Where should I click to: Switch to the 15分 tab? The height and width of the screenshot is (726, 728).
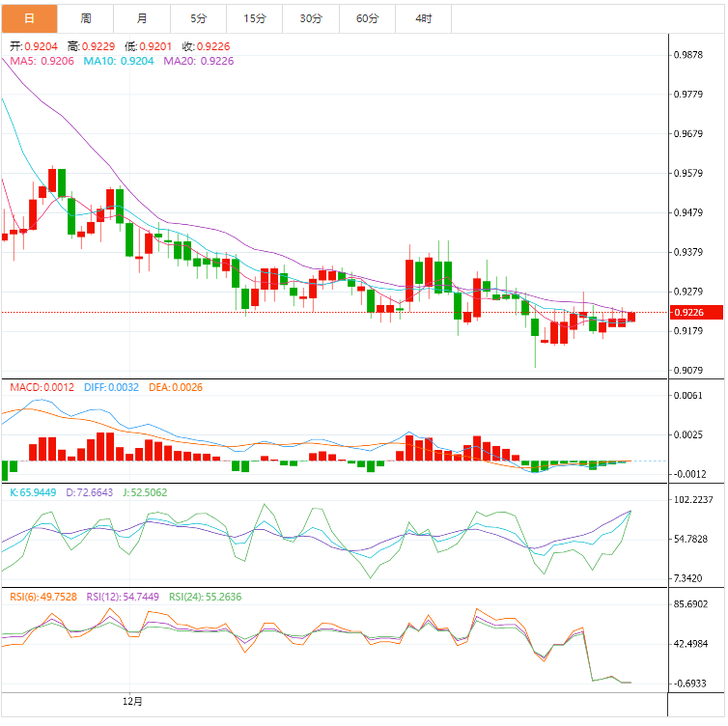pos(255,18)
